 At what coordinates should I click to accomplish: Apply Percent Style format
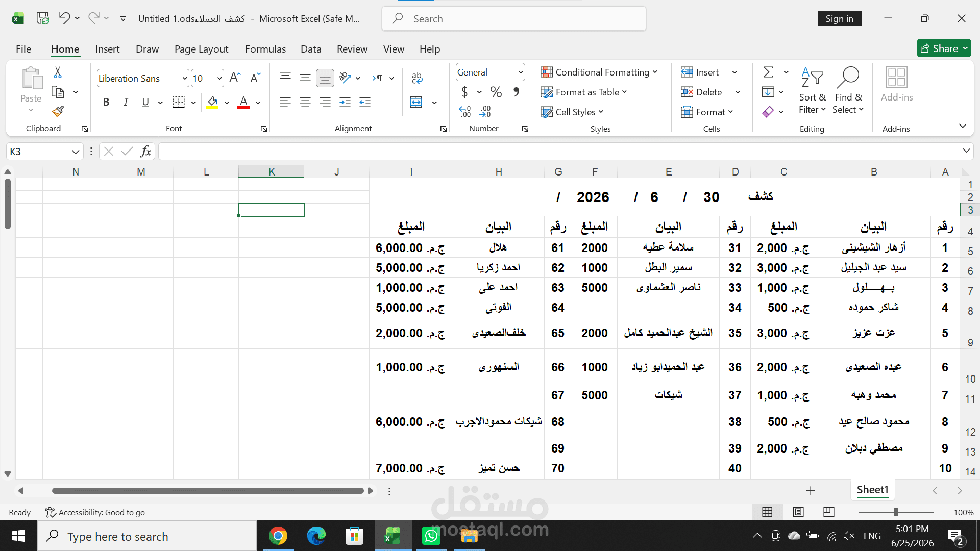496,92
